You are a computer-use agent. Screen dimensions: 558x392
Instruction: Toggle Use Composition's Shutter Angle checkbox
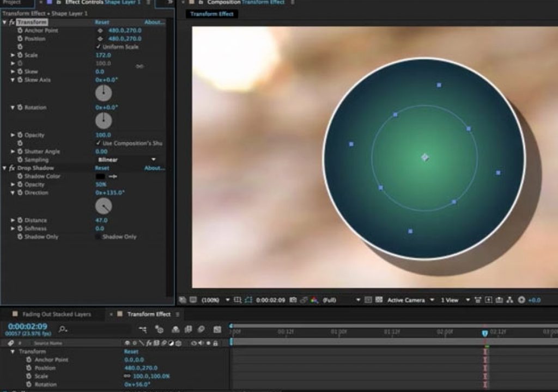tap(98, 143)
